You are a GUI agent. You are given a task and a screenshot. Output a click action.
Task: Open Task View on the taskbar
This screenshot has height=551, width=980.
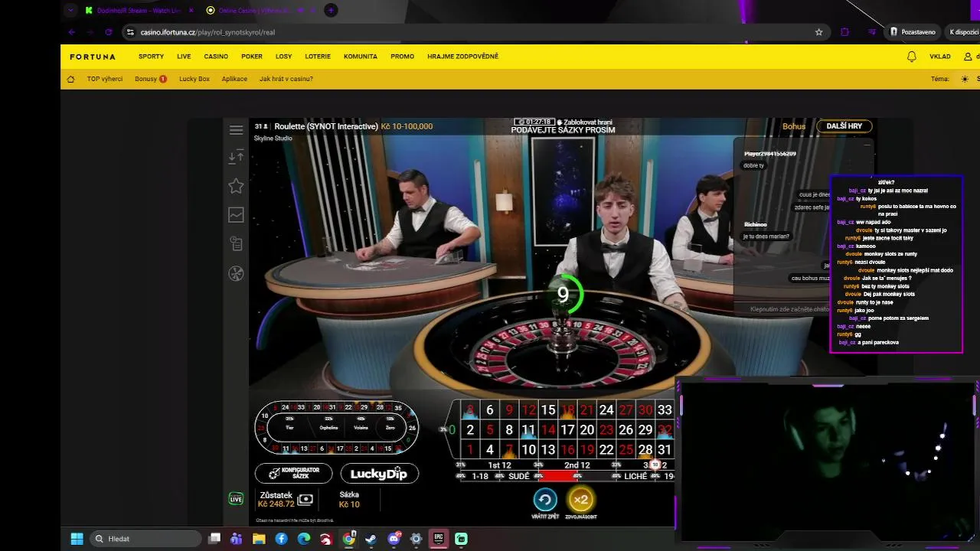214,539
